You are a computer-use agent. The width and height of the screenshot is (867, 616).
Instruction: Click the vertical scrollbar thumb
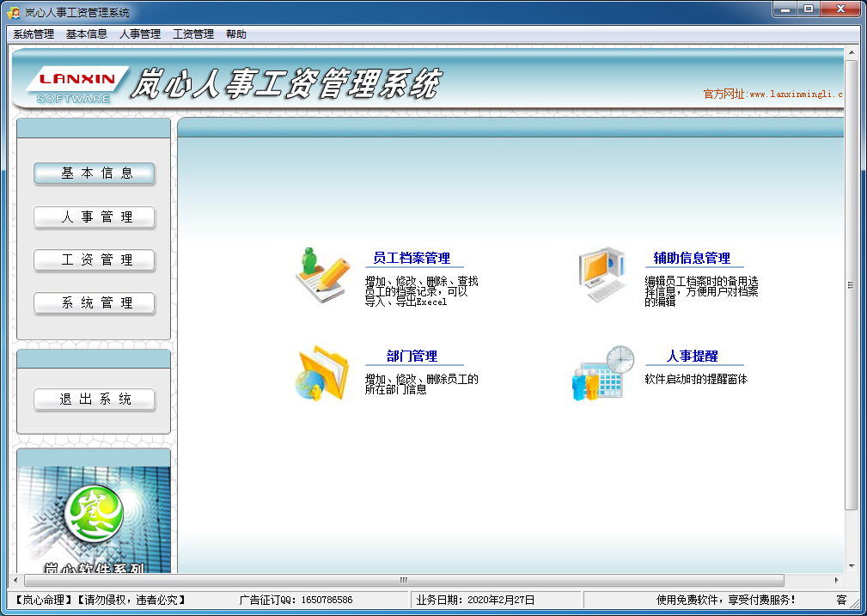coord(851,284)
